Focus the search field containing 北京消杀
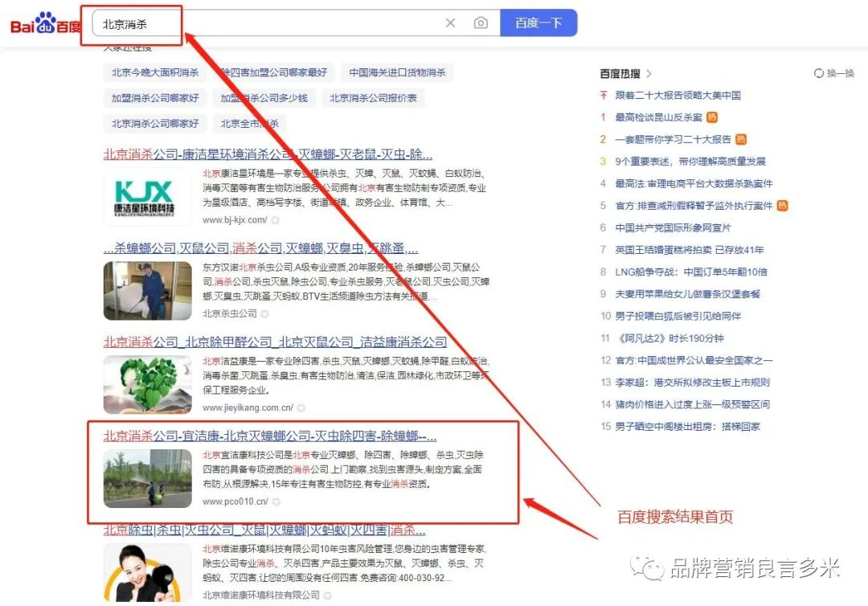Image resolution: width=868 pixels, height=606 pixels. point(296,23)
